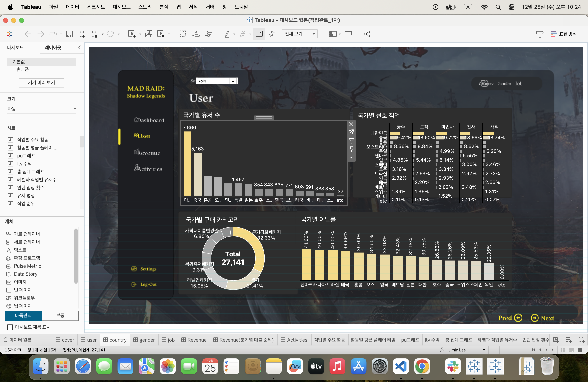Click the 기기 미리 보기 button
Screen dimensions: 588x382
pos(42,83)
